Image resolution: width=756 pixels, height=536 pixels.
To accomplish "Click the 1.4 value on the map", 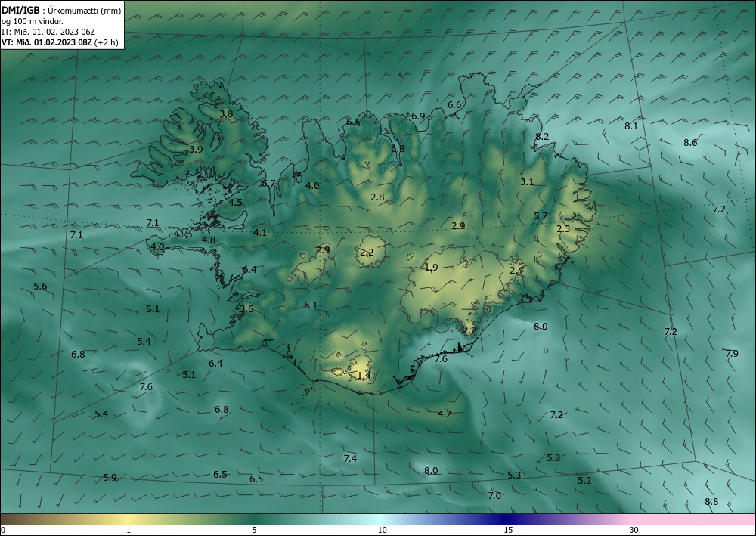I will coord(364,376).
